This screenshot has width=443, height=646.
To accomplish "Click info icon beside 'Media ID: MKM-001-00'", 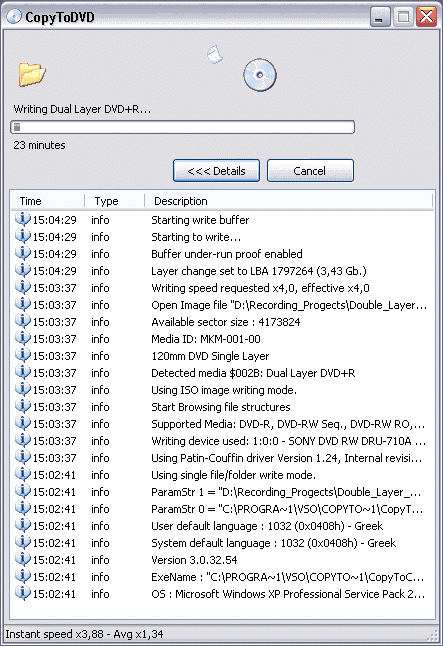I will click(x=23, y=338).
